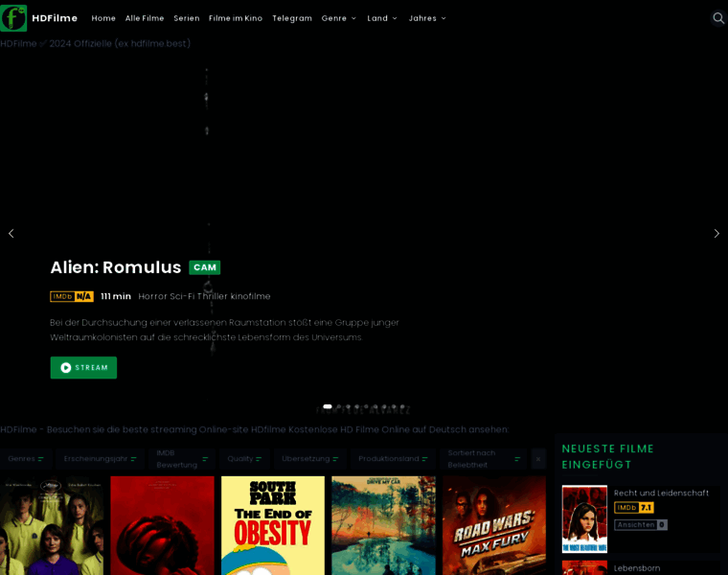Click the Thriller genre tag
Image resolution: width=728 pixels, height=575 pixels.
point(213,296)
